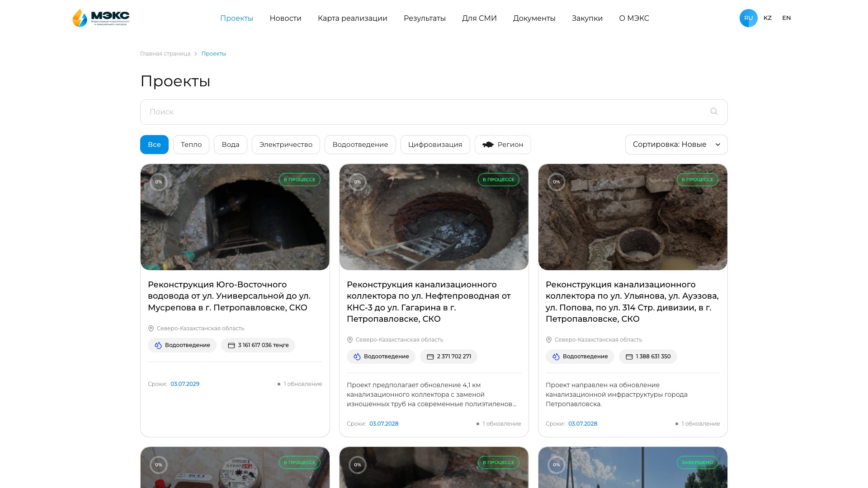The width and height of the screenshot is (868, 488).
Task: Open the Новости menu item
Action: 285,18
